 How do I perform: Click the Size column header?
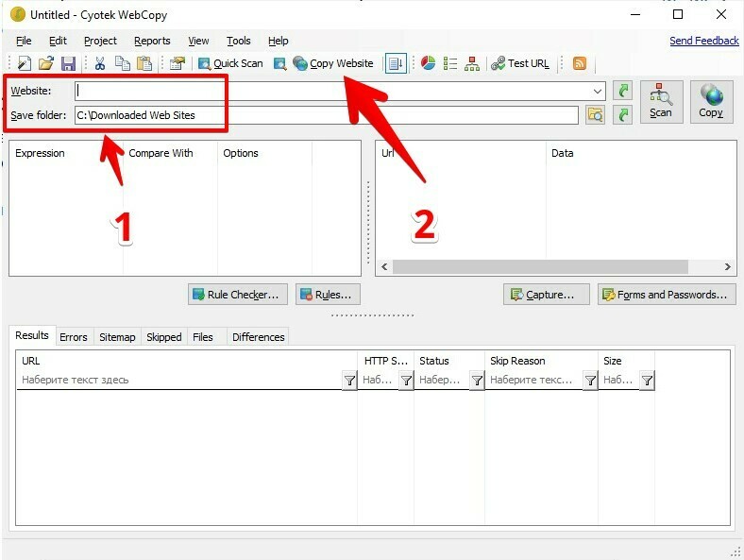pyautogui.click(x=626, y=361)
